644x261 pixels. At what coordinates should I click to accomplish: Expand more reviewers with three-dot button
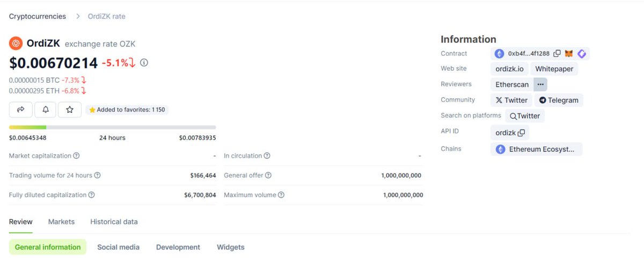[540, 84]
